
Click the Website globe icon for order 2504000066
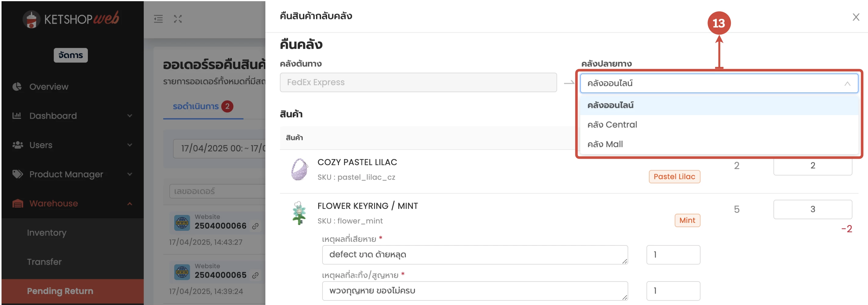pos(182,223)
